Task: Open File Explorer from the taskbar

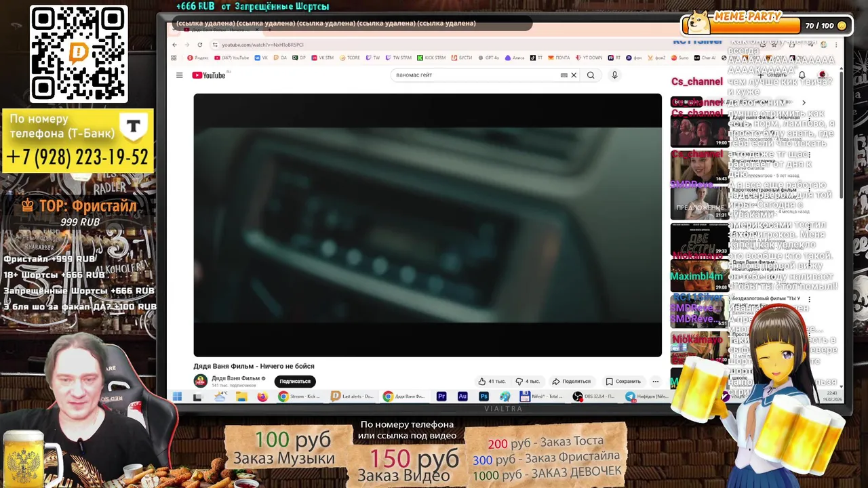Action: point(241,396)
